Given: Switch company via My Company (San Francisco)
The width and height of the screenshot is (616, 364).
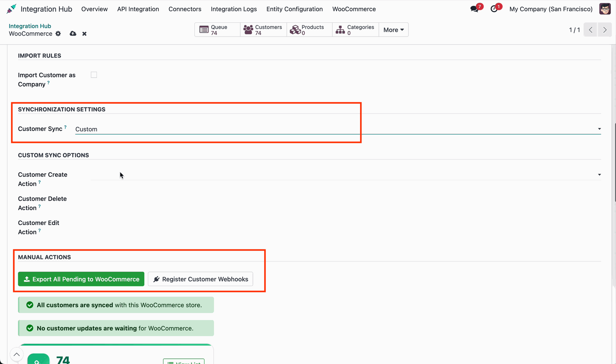Looking at the screenshot, I should pos(551,9).
